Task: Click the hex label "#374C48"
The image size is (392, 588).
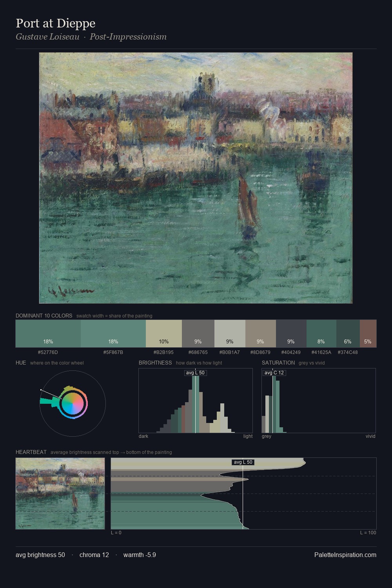Action: 348,352
